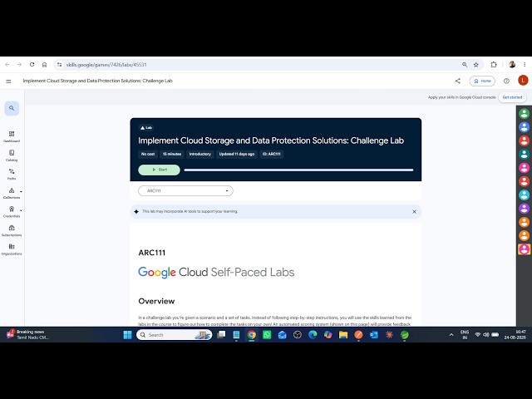This screenshot has height=399, width=532.
Task: Open browser zoom magnifier icon
Action: tap(465, 65)
